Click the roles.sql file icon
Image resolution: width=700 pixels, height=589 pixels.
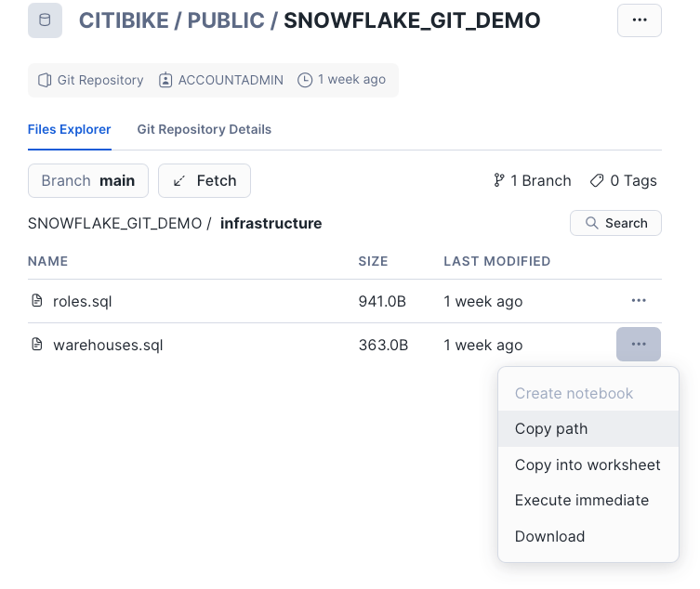(x=37, y=301)
